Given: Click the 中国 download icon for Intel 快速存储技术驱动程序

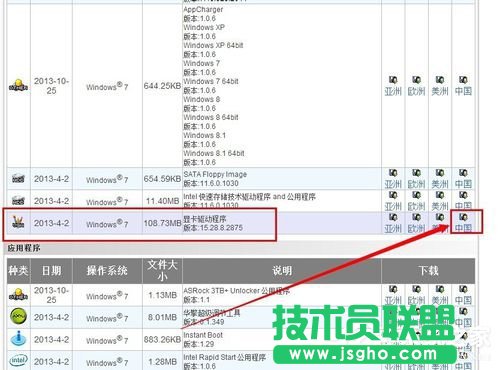Looking at the screenshot, I should 463,195.
